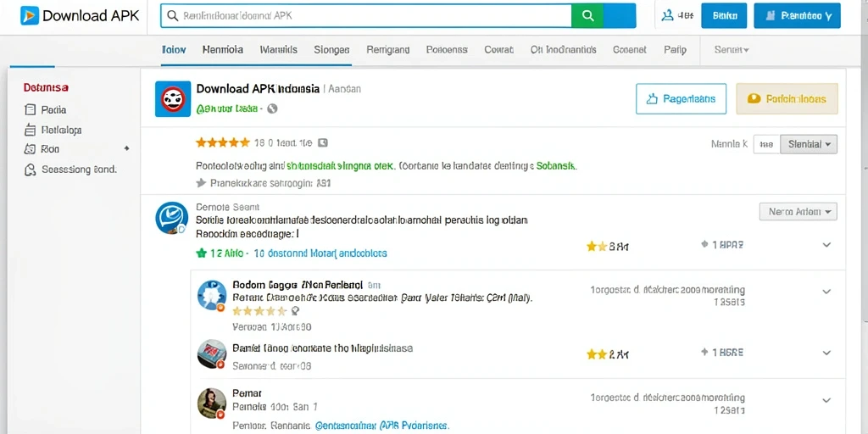
Task: Click the blue Blaka header button
Action: pyautogui.click(x=724, y=16)
